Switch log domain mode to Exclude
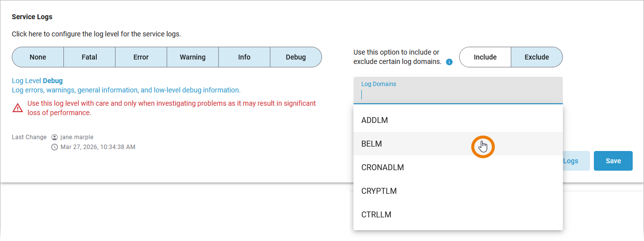 pyautogui.click(x=537, y=57)
